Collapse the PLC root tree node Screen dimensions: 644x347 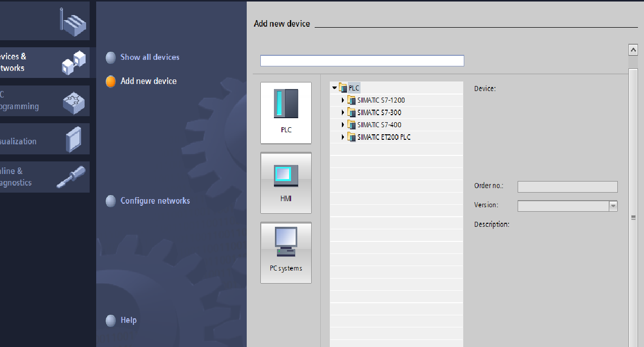[334, 88]
